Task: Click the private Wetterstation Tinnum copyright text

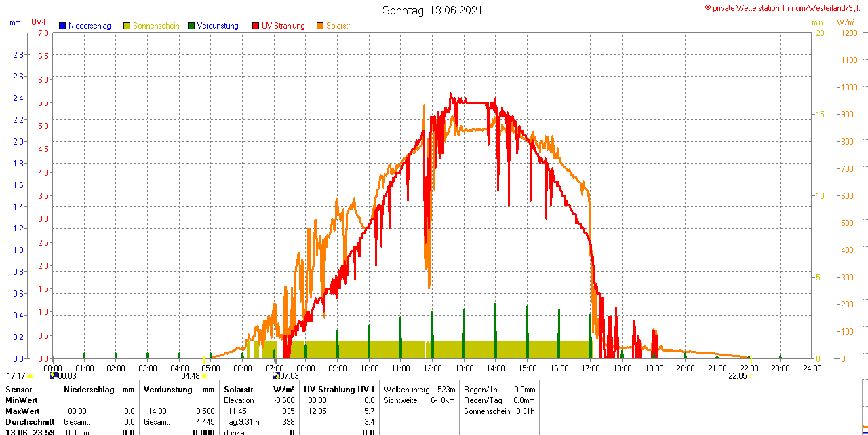Action: [785, 7]
